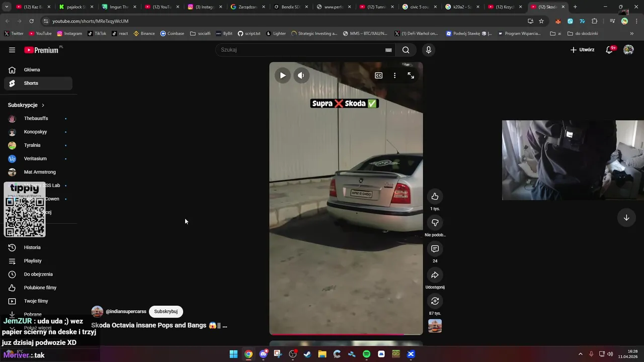The width and height of the screenshot is (644, 362).
Task: Open Konopskyy subscription
Action: 38,132
